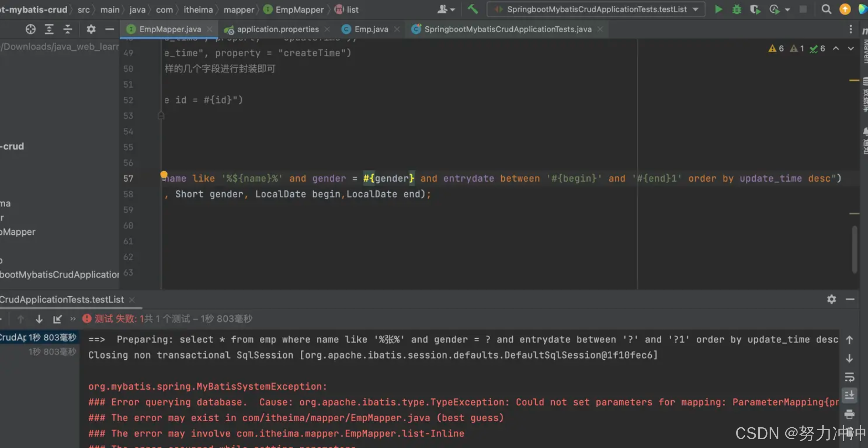Run with coverage icon
Viewport: 868px width, 448px height.
point(755,9)
